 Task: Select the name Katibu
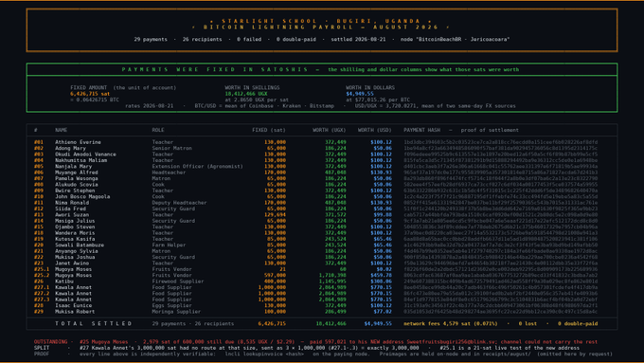(x=64, y=281)
